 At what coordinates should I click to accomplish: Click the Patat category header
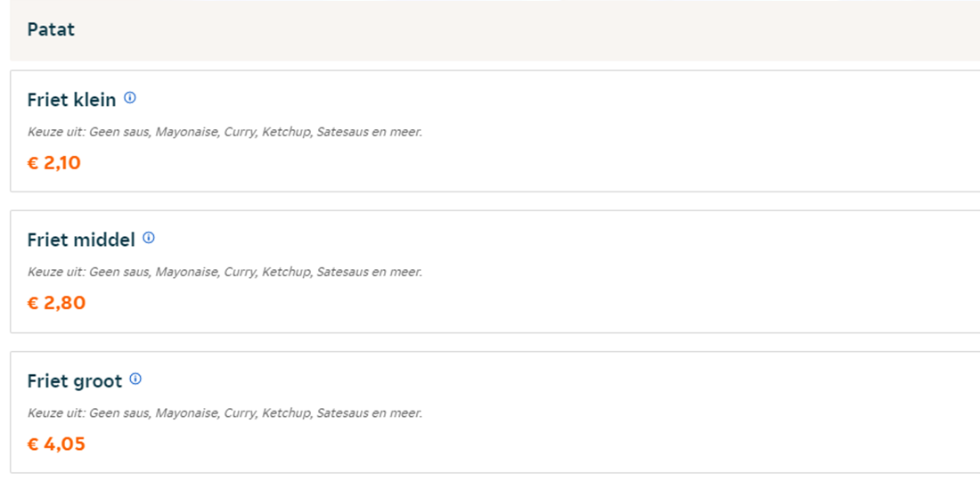[x=51, y=29]
